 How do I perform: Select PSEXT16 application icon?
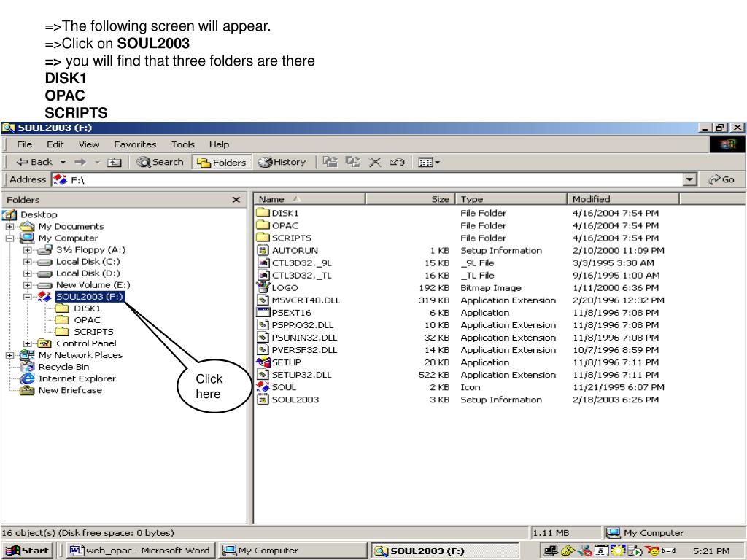point(263,312)
